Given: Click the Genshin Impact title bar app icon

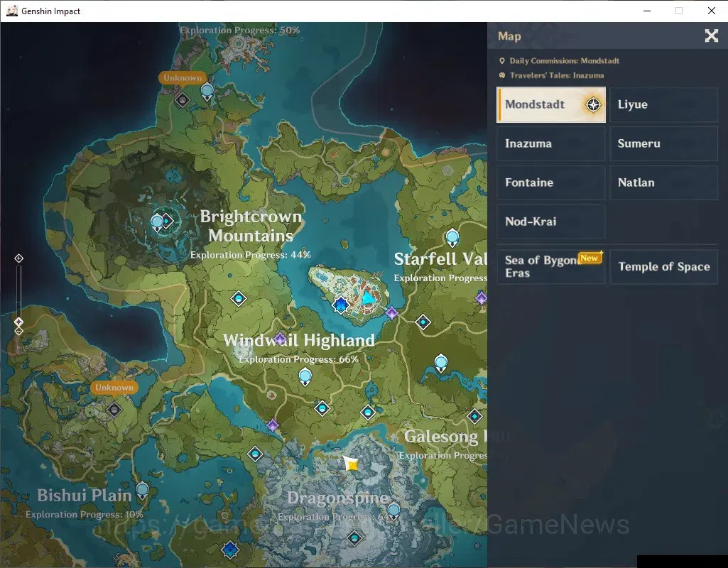Looking at the screenshot, I should [11, 11].
